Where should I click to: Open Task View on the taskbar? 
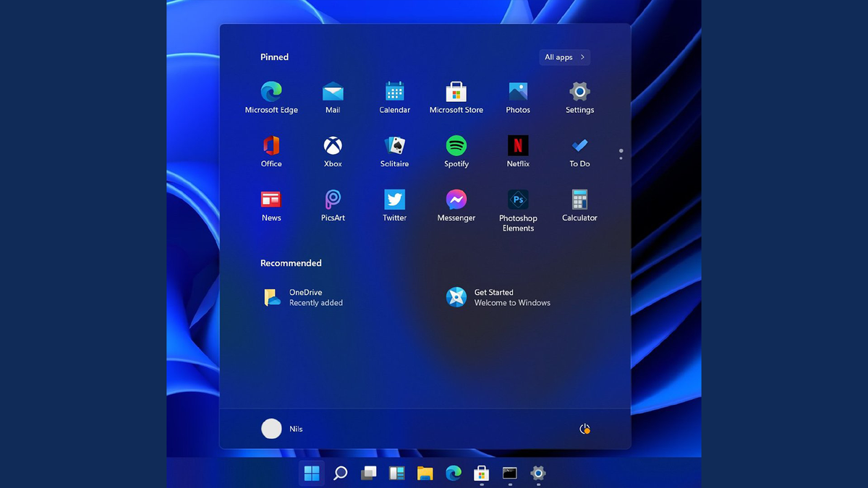[x=368, y=474]
